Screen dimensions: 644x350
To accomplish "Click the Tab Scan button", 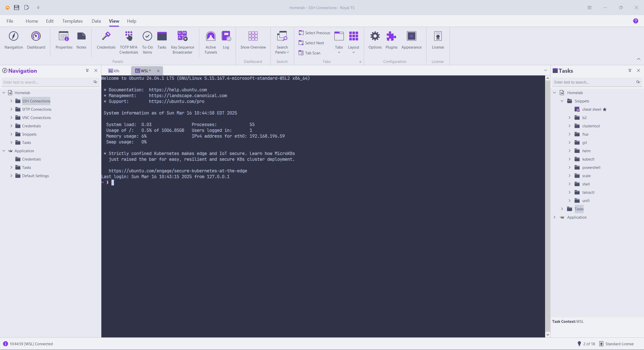I will point(309,53).
